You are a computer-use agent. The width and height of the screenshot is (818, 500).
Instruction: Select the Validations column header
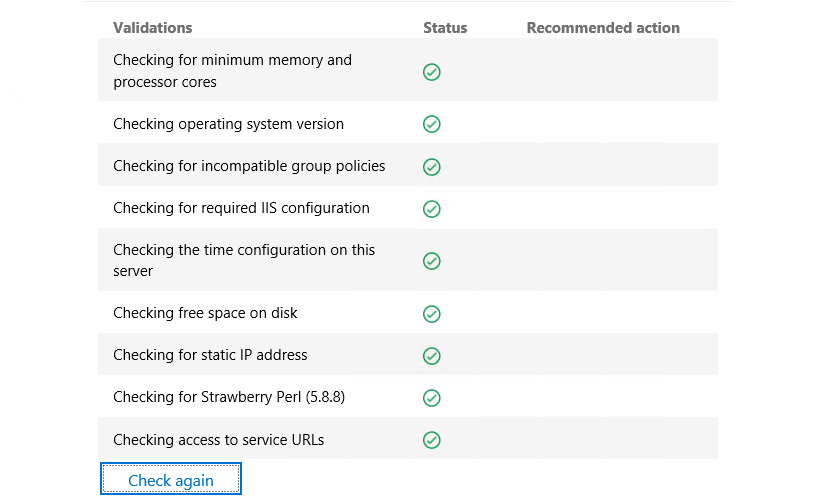152,28
